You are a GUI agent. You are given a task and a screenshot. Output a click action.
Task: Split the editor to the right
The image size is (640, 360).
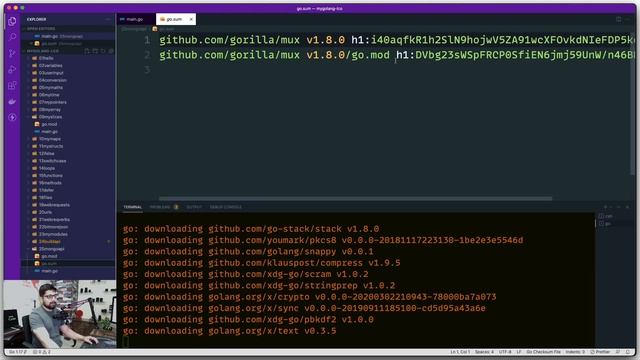[x=619, y=19]
